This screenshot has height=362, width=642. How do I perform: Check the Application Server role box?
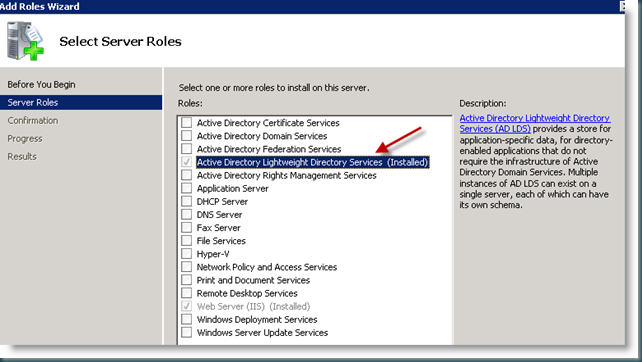point(186,188)
